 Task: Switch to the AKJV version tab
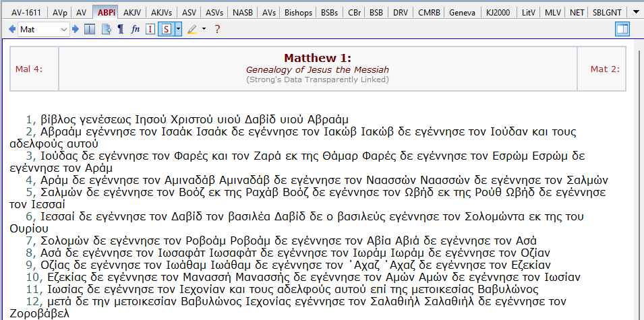point(132,13)
